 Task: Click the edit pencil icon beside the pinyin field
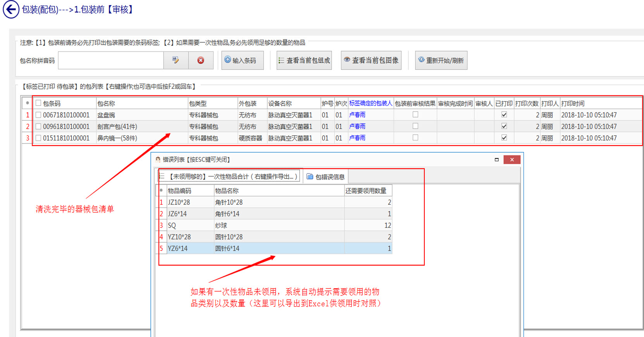pos(176,60)
